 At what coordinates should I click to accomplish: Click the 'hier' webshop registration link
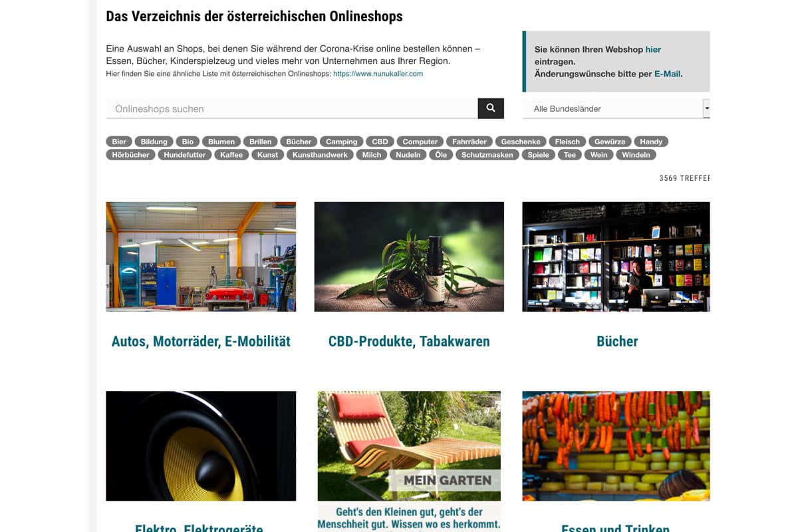652,49
